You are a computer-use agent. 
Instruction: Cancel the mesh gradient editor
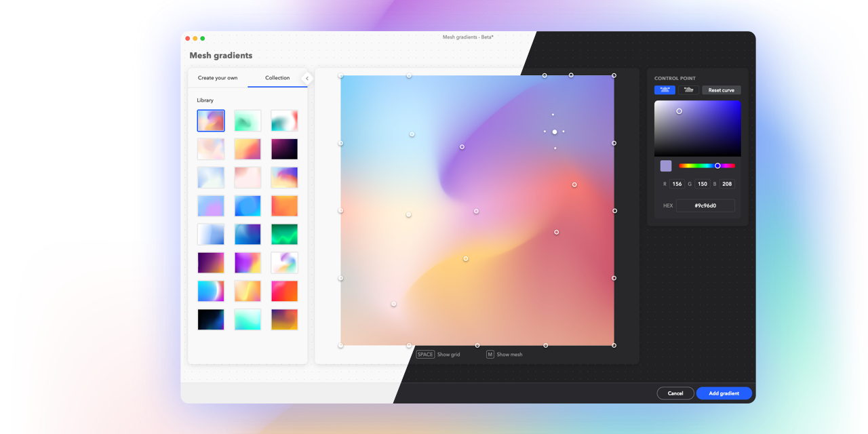(x=675, y=393)
